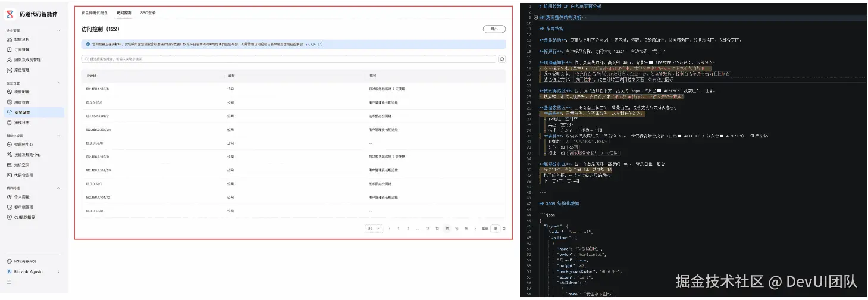The width and height of the screenshot is (868, 300).
Task: Select the 安全设置 shield icon
Action: (9, 112)
